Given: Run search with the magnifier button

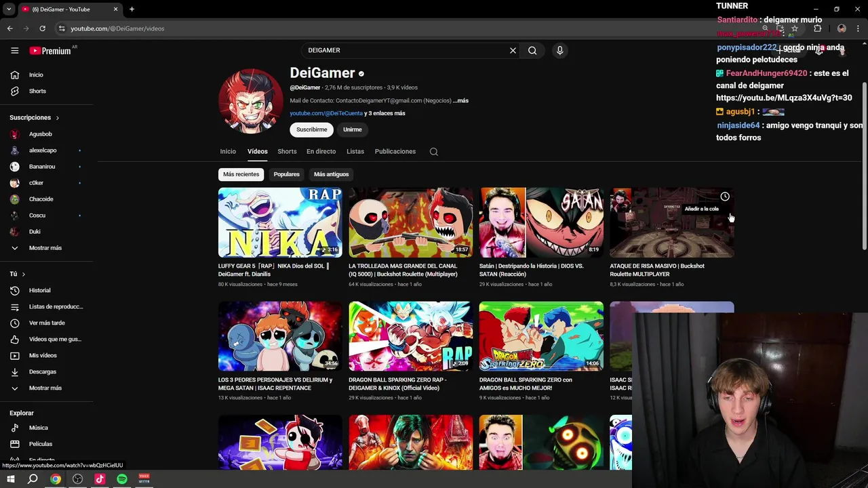Looking at the screenshot, I should [x=532, y=50].
